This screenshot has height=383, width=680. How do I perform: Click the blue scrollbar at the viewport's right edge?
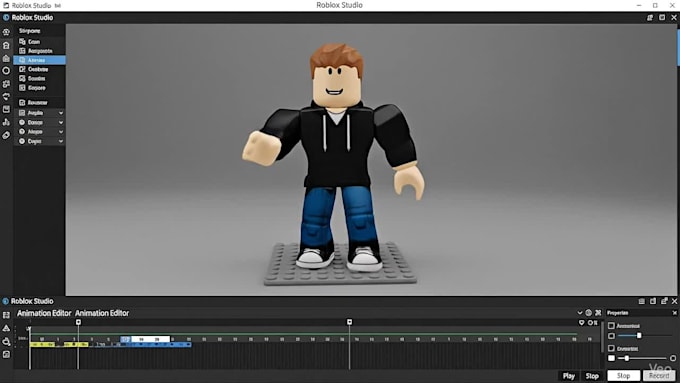tap(678, 49)
